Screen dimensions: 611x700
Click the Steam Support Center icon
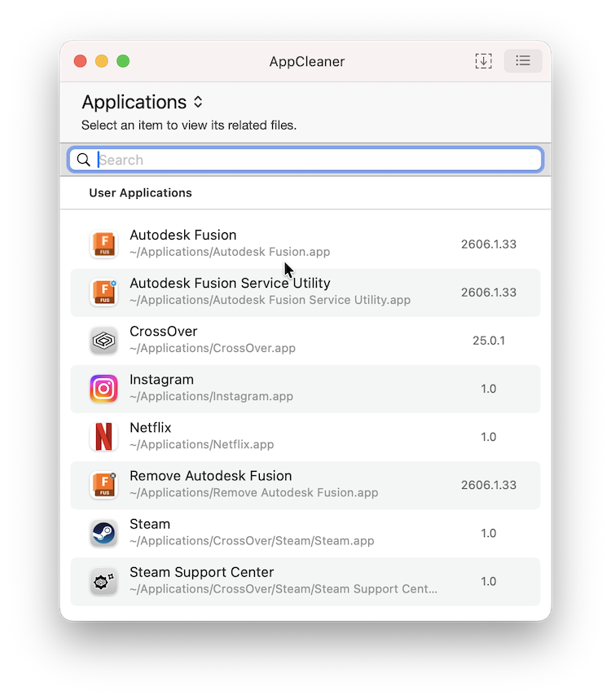103,582
